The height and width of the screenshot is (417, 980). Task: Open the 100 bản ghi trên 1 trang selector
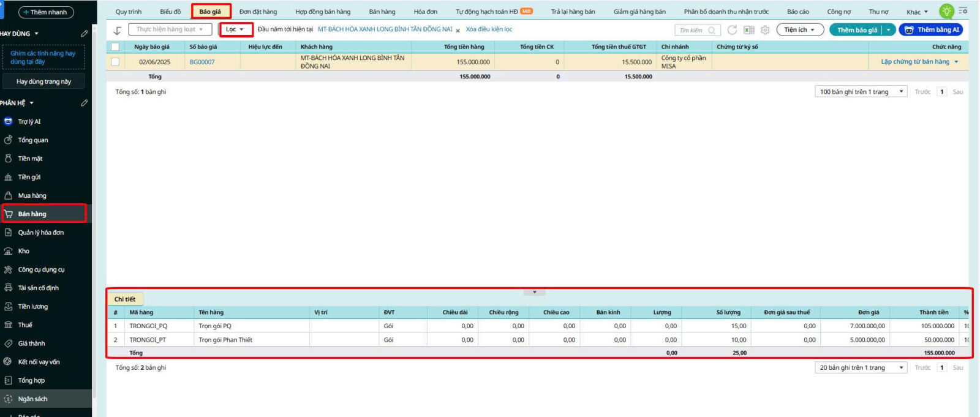point(861,92)
